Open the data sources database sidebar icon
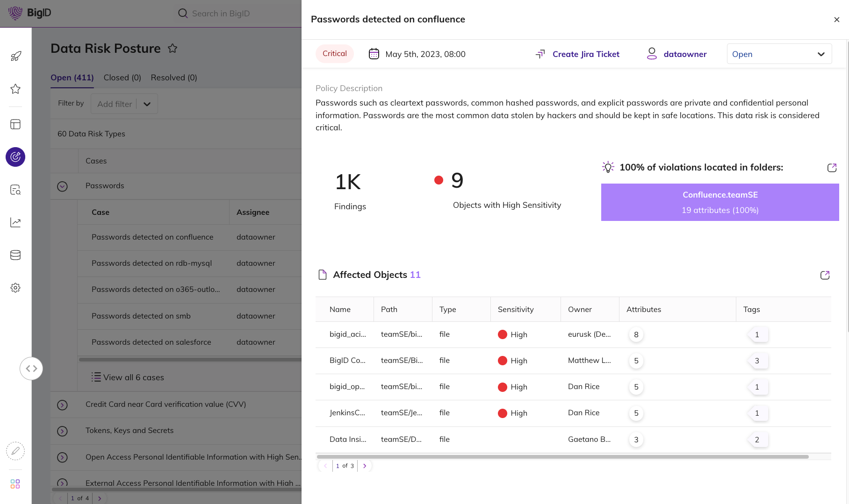This screenshot has height=504, width=849. pos(15,255)
